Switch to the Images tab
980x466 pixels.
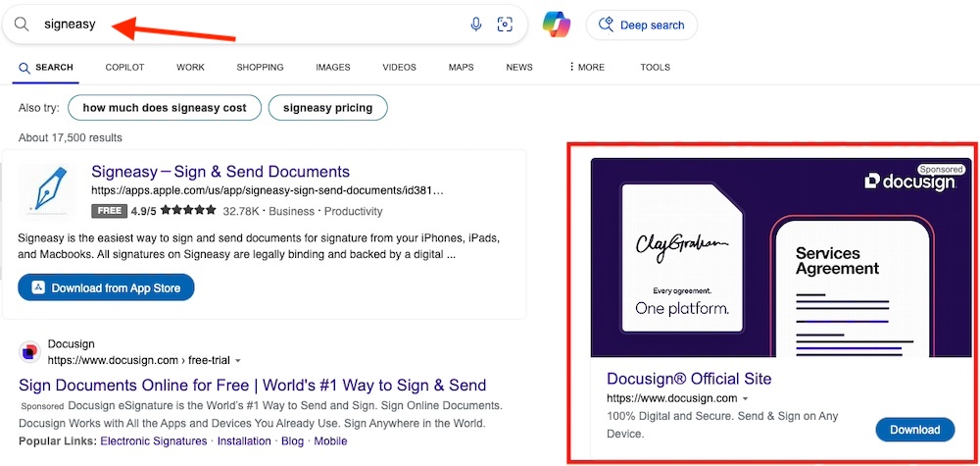(x=333, y=68)
